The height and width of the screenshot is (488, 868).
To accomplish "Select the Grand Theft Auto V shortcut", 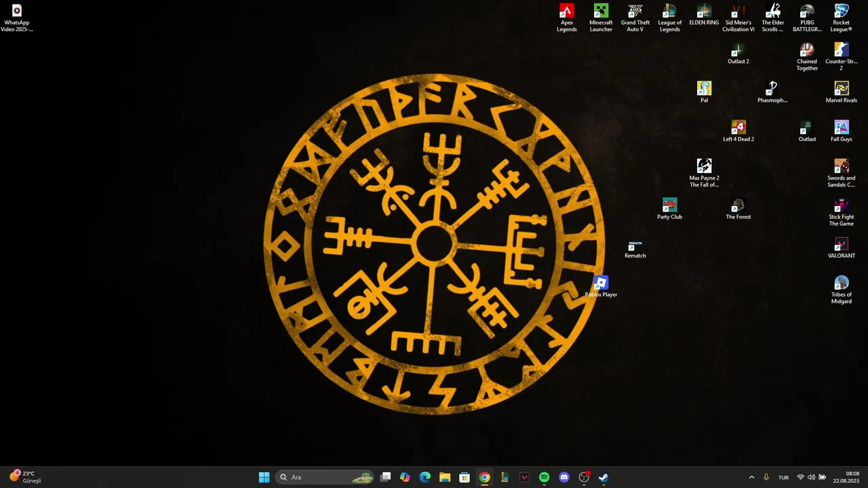I will [635, 18].
